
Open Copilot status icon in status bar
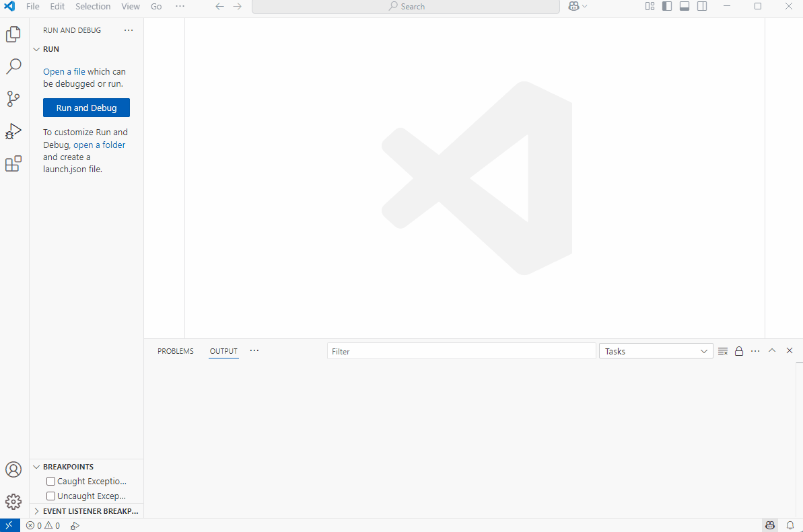pyautogui.click(x=770, y=525)
